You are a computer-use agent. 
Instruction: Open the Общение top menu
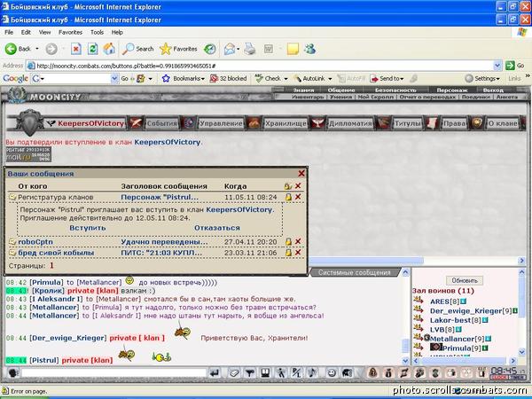coord(341,90)
